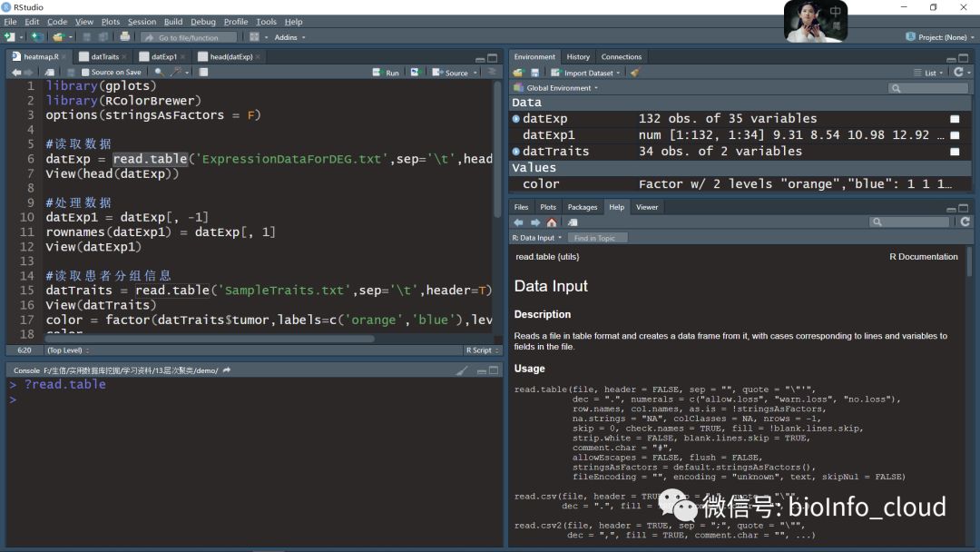980x552 pixels.
Task: Click Show in new window editor icon
Action: tap(50, 73)
